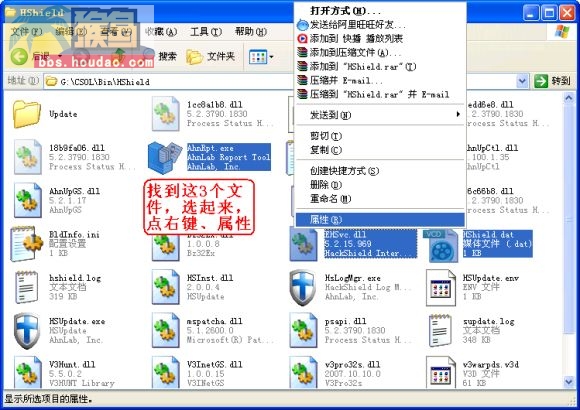Click the V3Hunt.dll file name
Image resolution: width=580 pixels, height=410 pixels.
coord(72,364)
